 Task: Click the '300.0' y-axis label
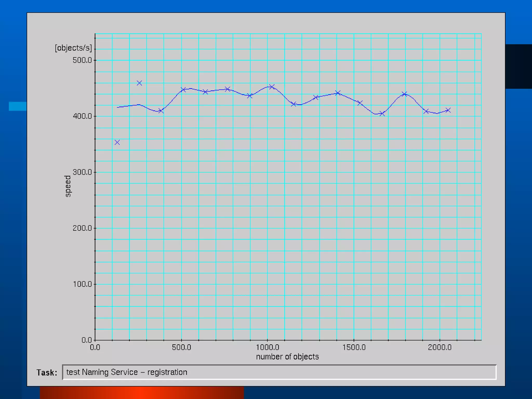(82, 172)
